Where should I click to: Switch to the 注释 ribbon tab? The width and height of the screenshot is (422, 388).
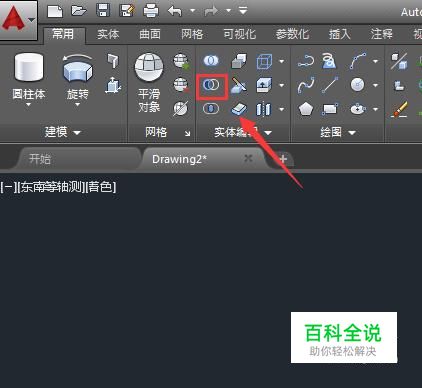(382, 34)
